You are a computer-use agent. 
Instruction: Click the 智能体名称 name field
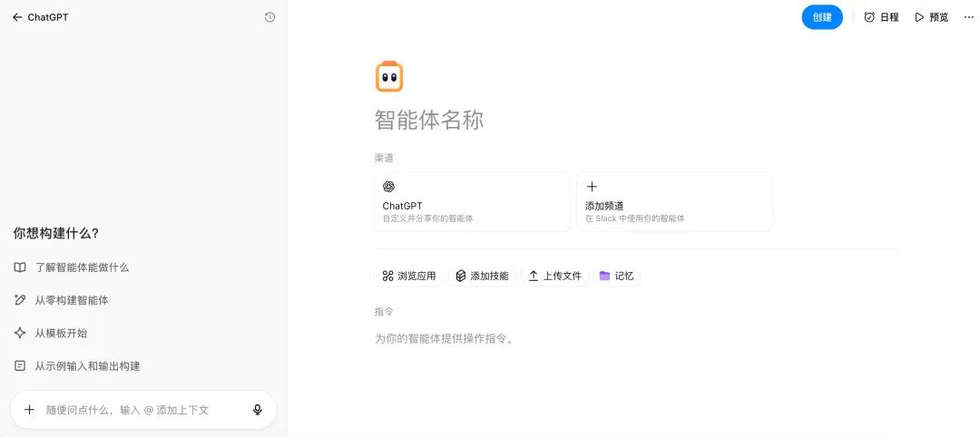pos(428,120)
